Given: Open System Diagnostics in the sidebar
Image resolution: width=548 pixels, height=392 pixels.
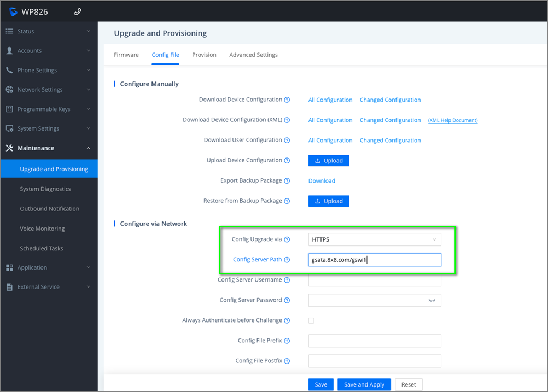Looking at the screenshot, I should pos(45,189).
